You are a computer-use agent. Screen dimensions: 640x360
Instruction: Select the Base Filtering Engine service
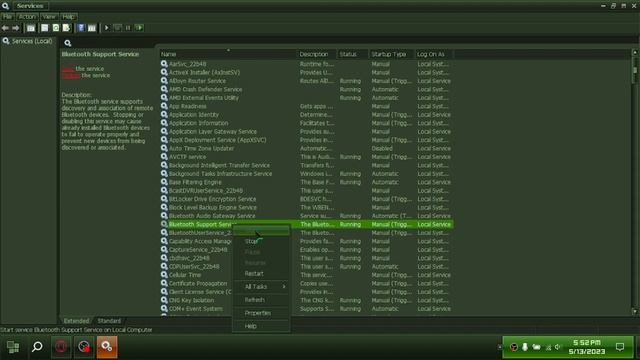pos(306,182)
